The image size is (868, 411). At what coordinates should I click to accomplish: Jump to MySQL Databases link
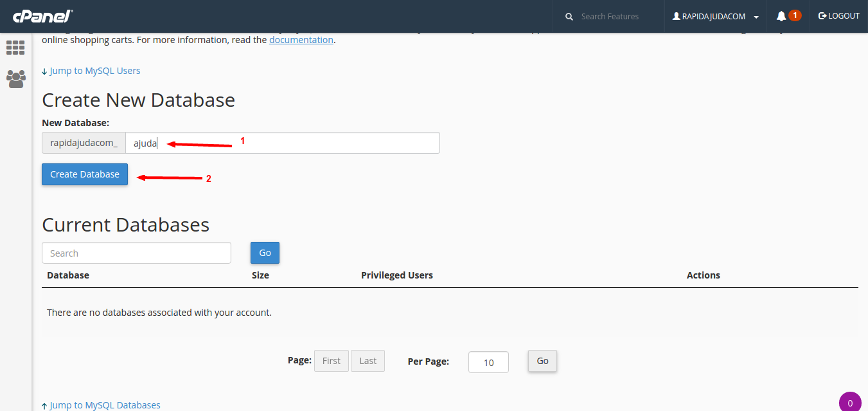click(105, 405)
